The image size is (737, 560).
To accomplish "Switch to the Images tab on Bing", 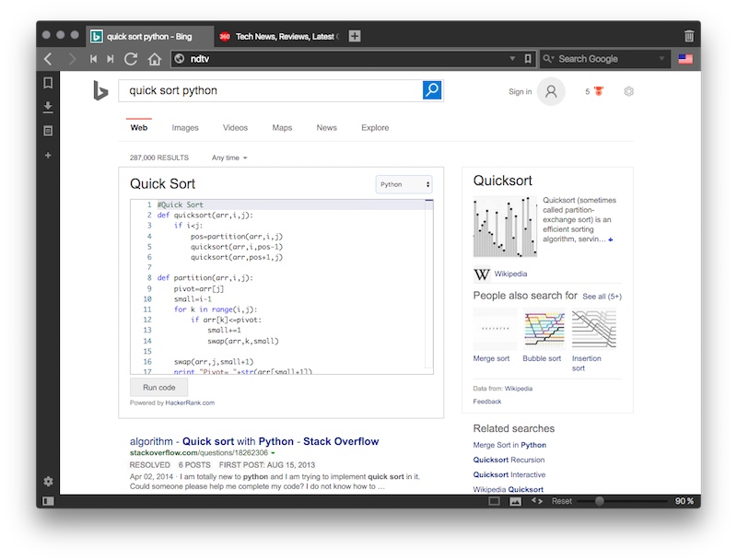I will tap(184, 128).
